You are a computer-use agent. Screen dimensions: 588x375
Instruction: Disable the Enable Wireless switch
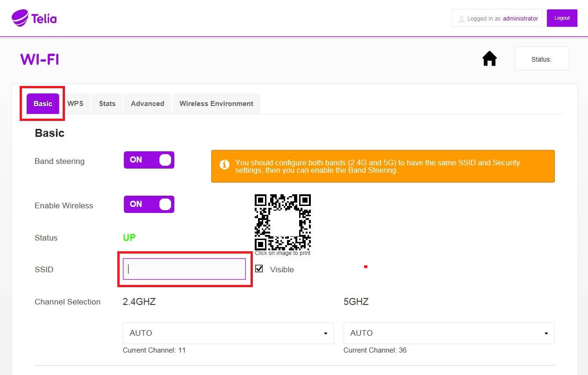coord(149,204)
